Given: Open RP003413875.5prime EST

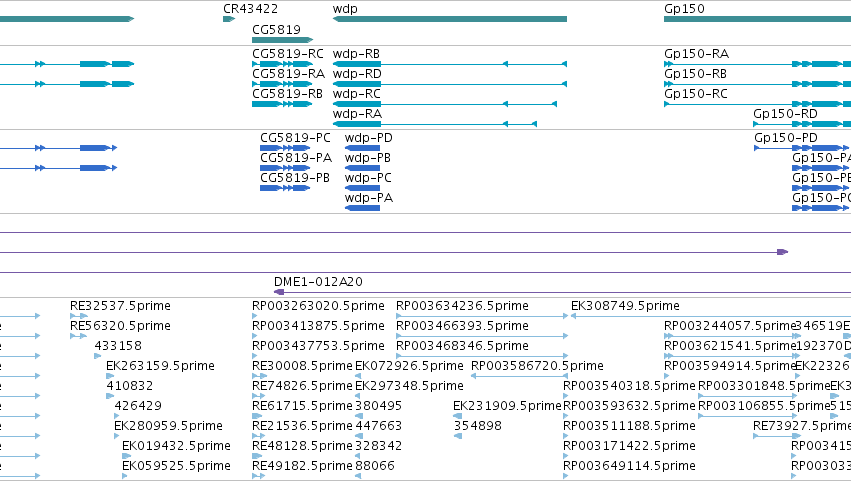Looking at the screenshot, I should click(x=255, y=336).
